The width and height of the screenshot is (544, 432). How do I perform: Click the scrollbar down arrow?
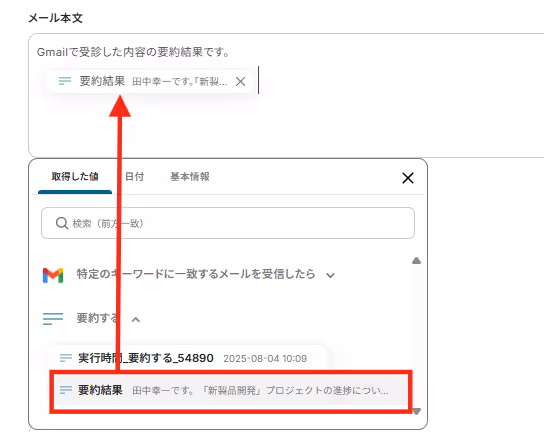tap(417, 411)
